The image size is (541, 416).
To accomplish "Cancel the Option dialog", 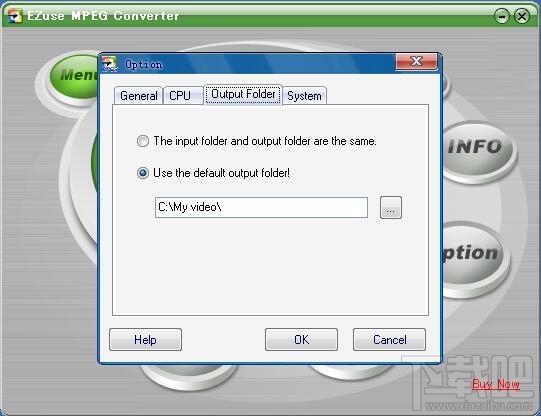I will point(389,339).
